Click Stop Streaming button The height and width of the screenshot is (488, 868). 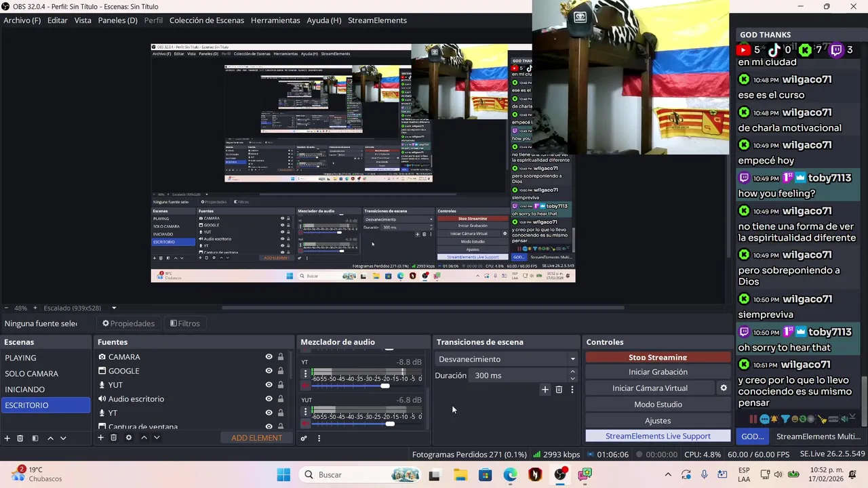658,357
